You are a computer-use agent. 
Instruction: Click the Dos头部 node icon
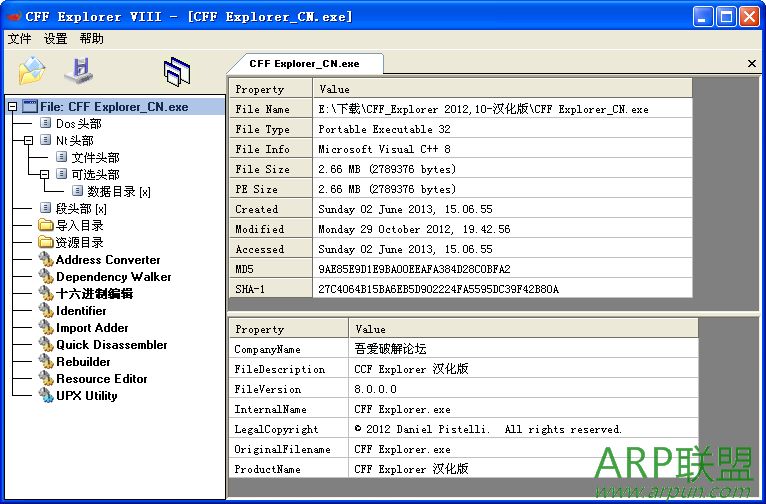[45, 123]
